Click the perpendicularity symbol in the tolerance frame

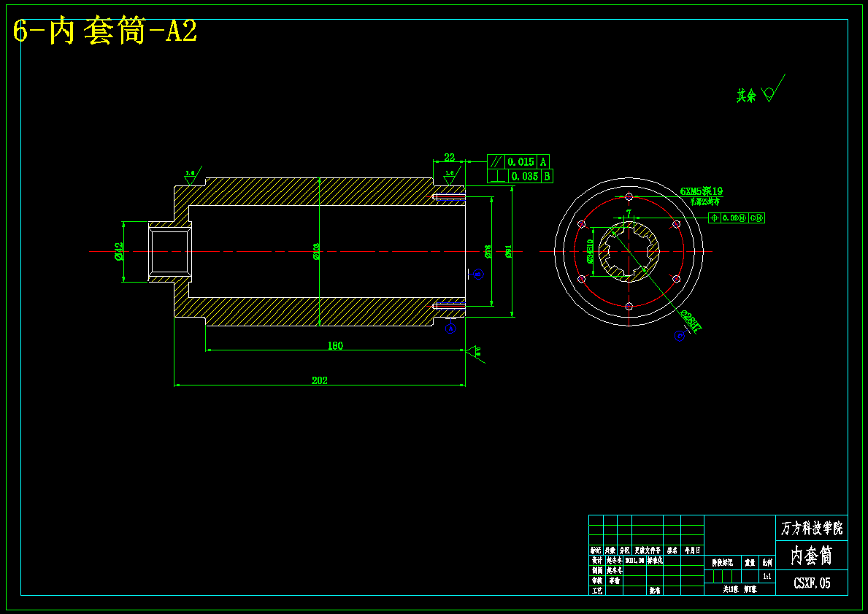498,176
